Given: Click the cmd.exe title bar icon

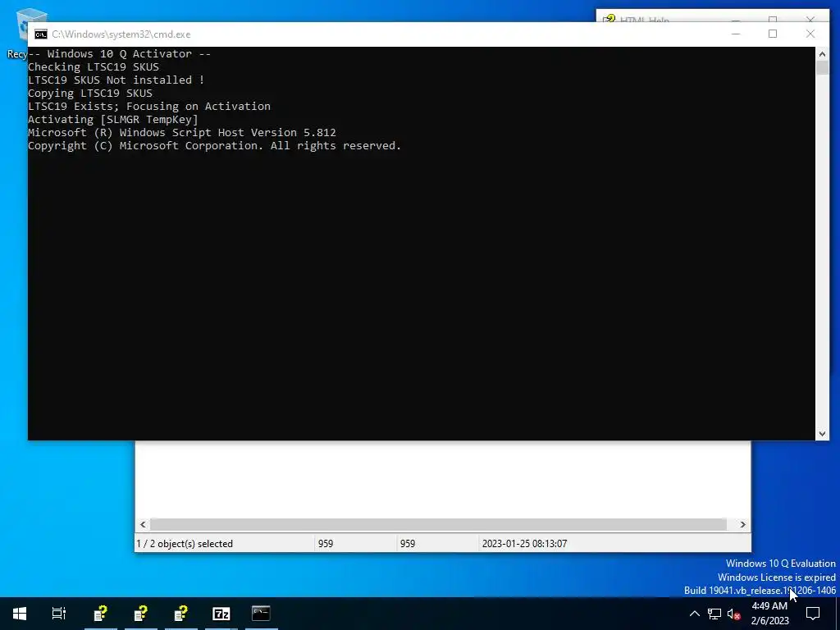Looking at the screenshot, I should 41,34.
